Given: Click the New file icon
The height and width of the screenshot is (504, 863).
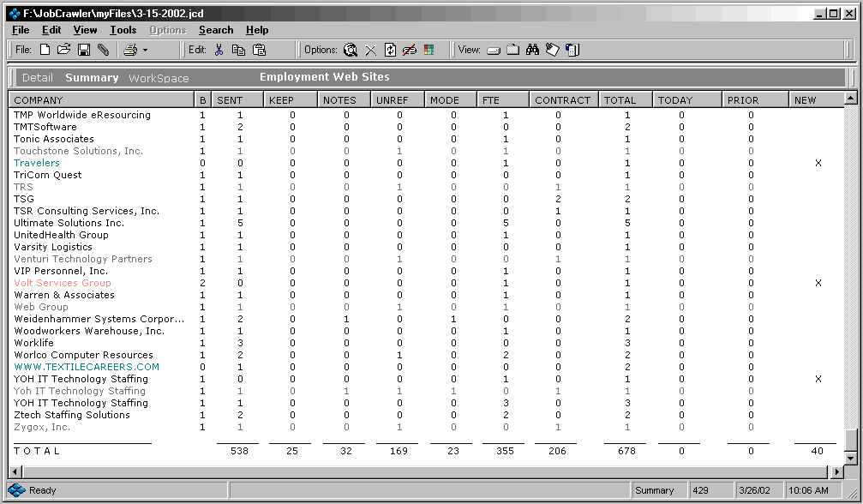Looking at the screenshot, I should coord(45,50).
